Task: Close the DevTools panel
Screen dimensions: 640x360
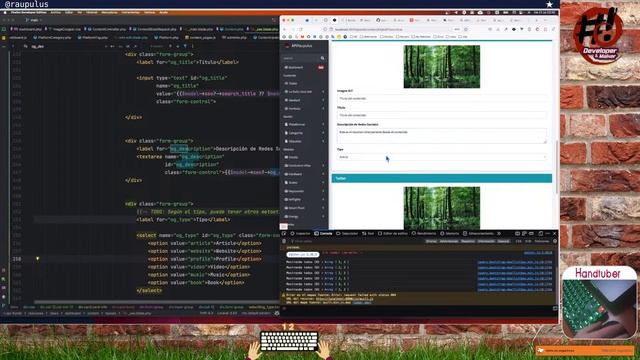Action: [554, 233]
